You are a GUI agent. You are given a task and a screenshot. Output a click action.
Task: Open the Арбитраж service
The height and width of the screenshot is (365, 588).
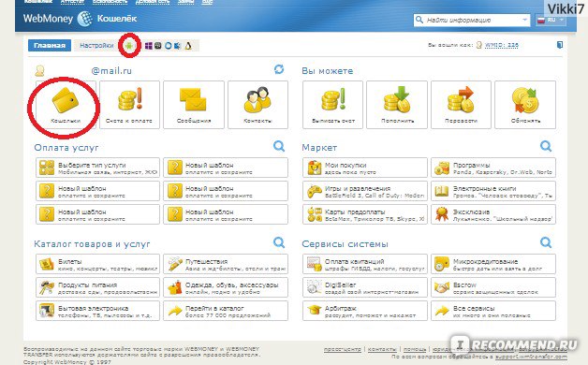coord(365,311)
